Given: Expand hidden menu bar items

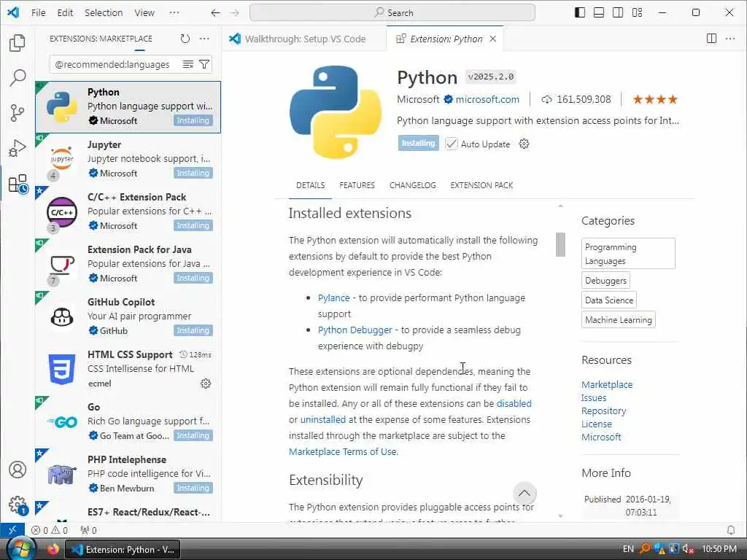Looking at the screenshot, I should pos(174,13).
